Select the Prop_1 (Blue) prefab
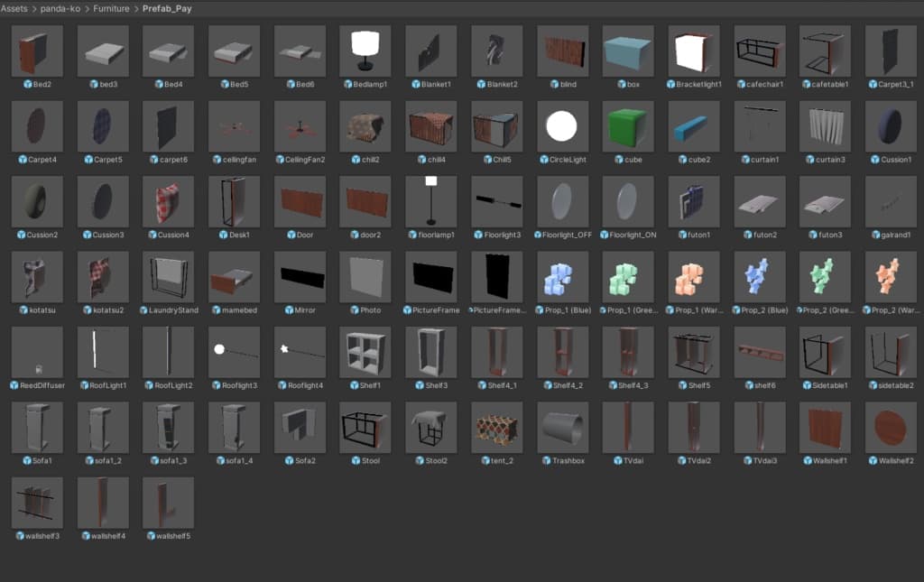 coord(562,277)
